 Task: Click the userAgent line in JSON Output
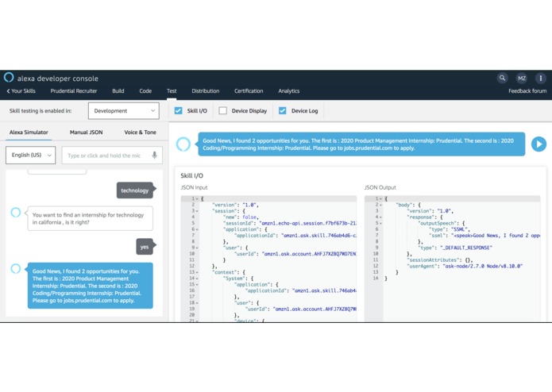465,266
